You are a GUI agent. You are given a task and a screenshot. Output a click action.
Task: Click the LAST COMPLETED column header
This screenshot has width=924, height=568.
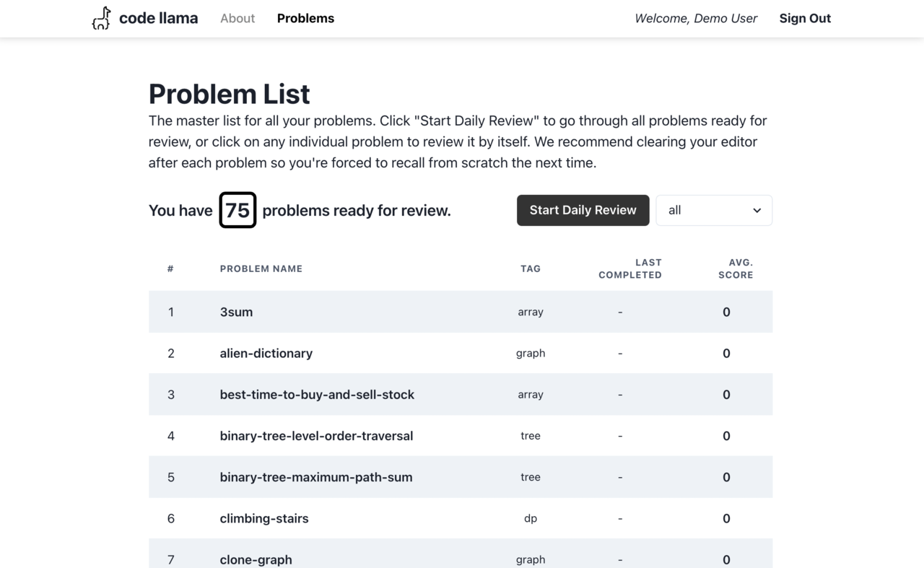click(x=630, y=268)
